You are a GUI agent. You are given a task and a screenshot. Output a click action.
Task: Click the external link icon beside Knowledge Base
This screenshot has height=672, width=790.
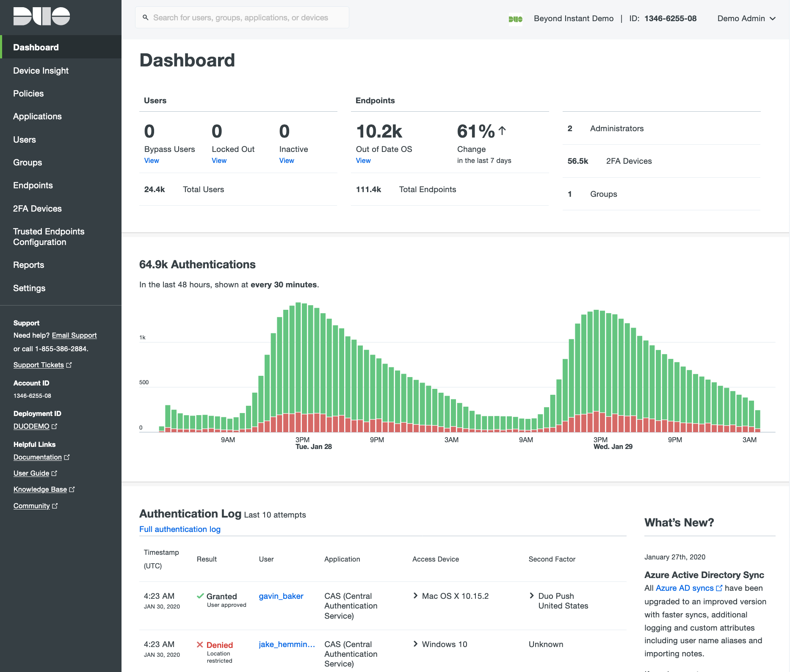tap(72, 489)
